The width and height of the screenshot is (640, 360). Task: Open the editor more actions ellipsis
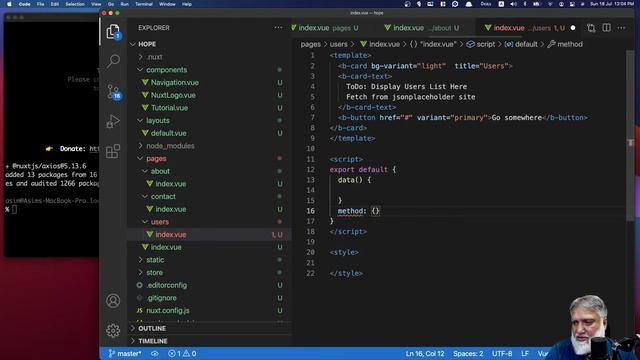[x=621, y=28]
